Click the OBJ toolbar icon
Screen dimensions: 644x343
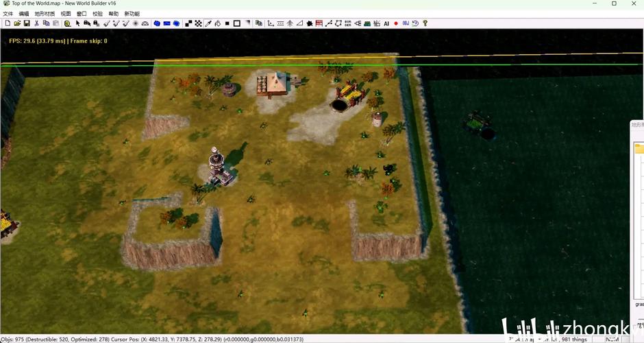click(x=406, y=23)
